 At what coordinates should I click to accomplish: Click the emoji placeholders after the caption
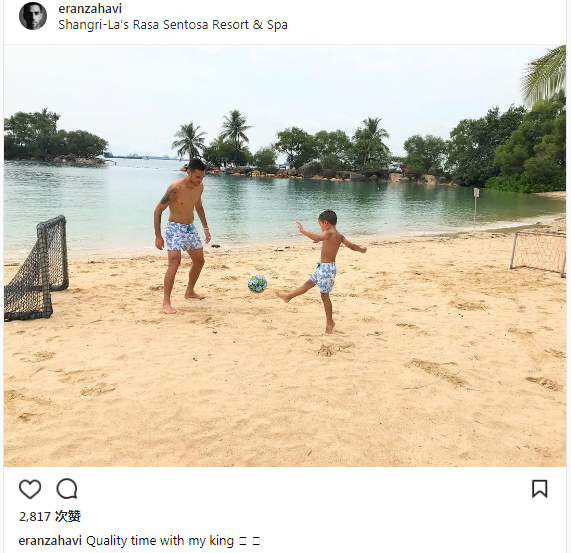(250, 541)
